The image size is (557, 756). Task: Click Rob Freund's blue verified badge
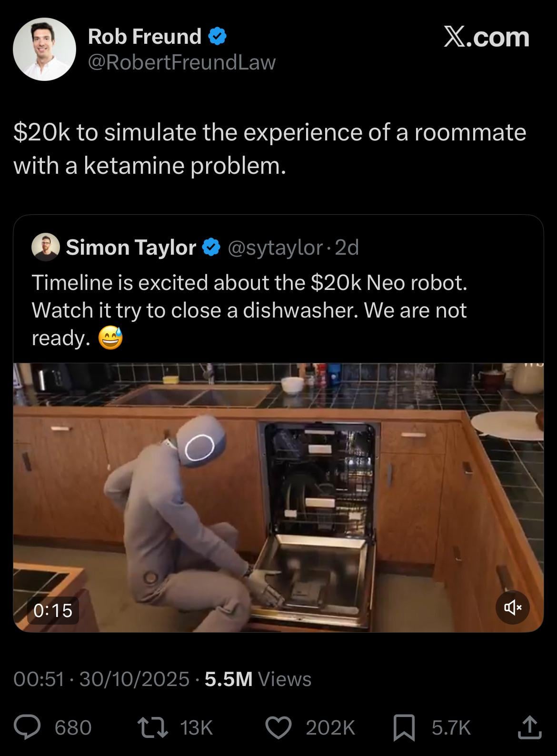pos(217,37)
